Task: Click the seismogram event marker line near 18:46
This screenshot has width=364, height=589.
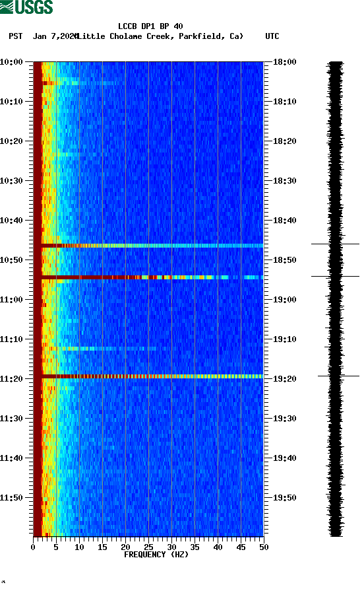Action: (x=335, y=244)
